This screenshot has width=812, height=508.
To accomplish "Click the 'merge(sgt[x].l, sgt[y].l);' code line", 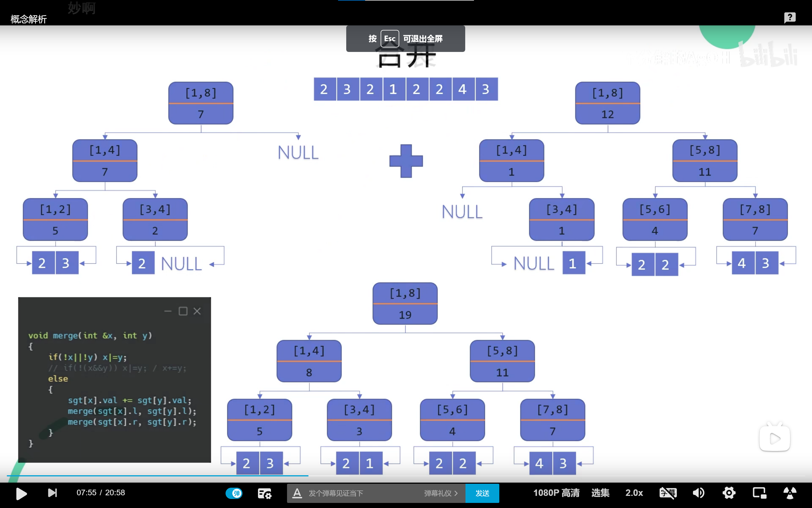I will click(x=132, y=411).
